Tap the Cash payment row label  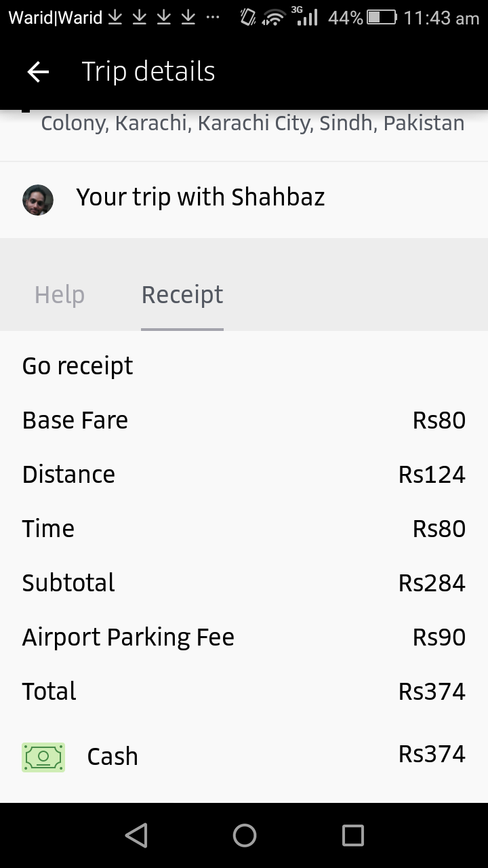113,757
